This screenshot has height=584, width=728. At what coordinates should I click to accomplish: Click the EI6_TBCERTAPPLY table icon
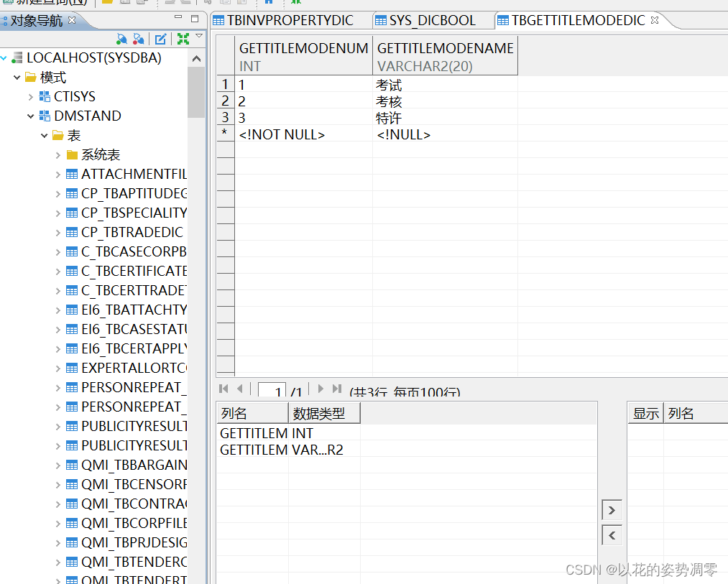point(72,349)
